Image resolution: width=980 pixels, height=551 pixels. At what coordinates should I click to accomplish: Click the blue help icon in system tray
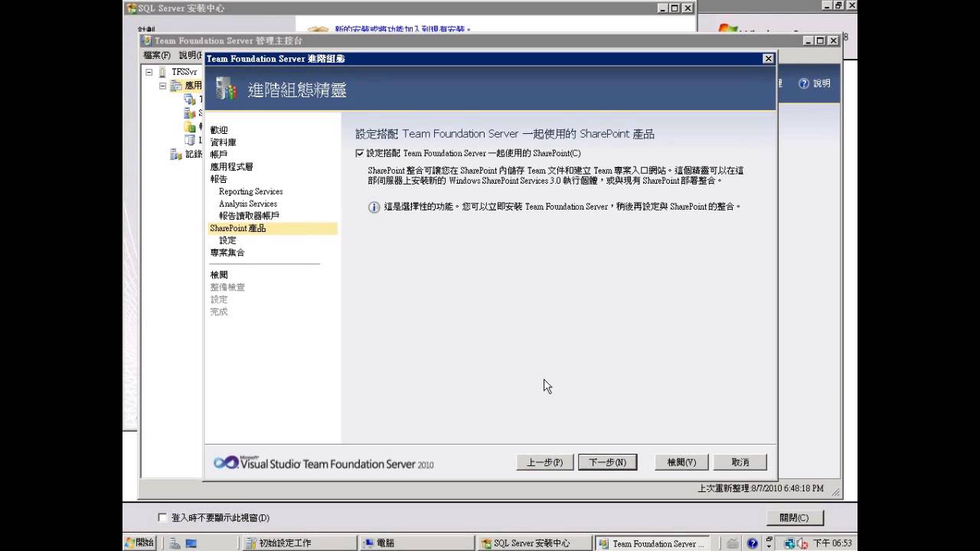pos(753,543)
